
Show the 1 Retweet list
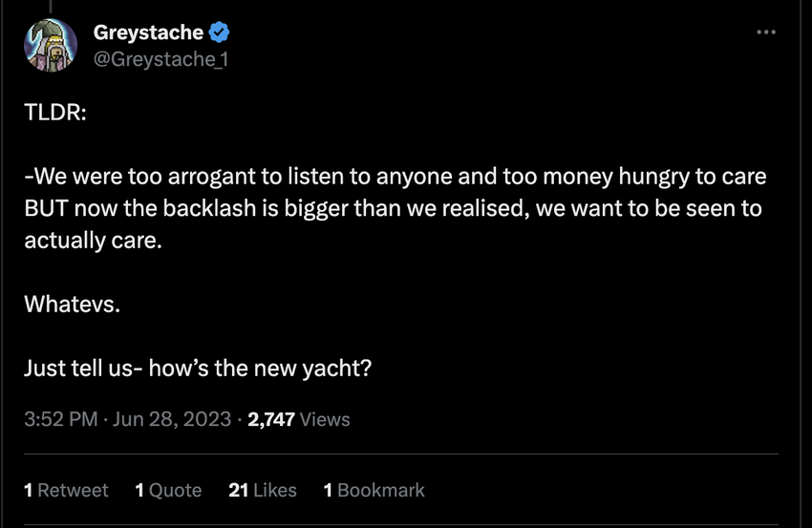(66, 490)
